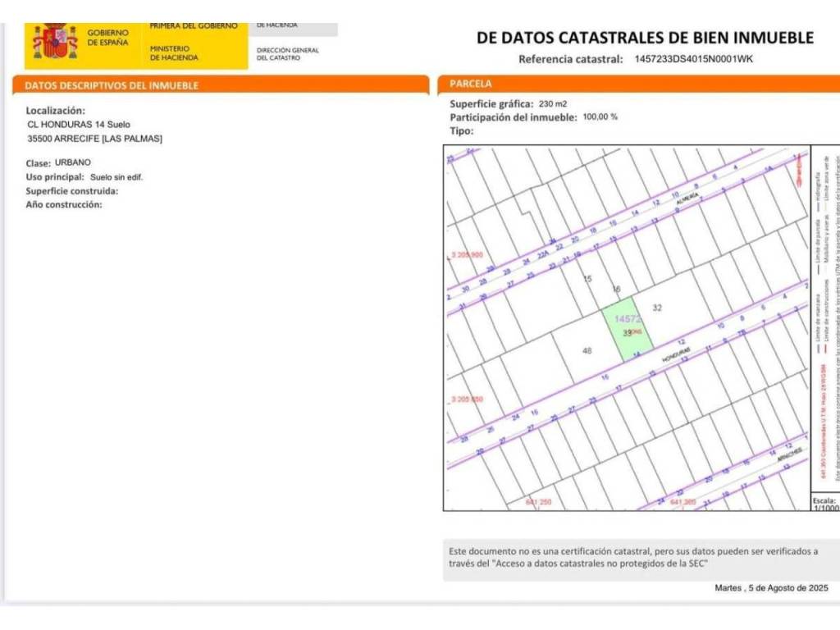Click the 35500 ARRECIFE [LAS PALMAS] line
Viewport: 840px width, 630px height.
click(x=94, y=139)
